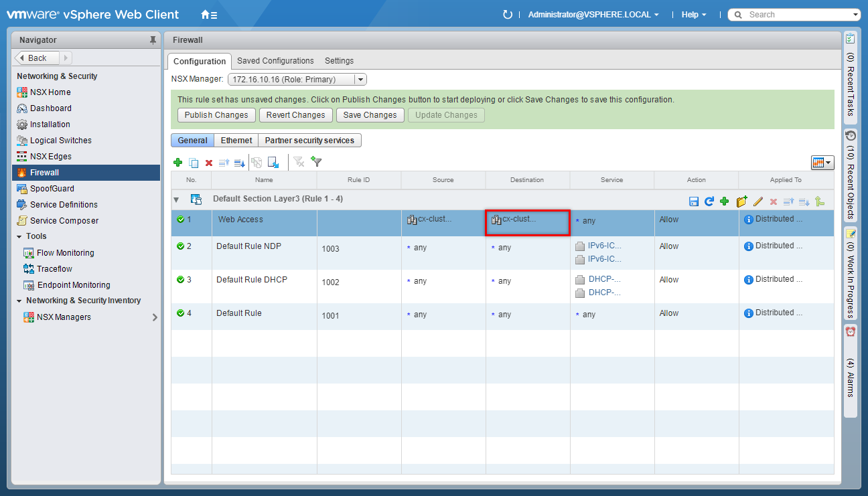Click the pencil edit section icon
868x496 pixels.
(758, 201)
